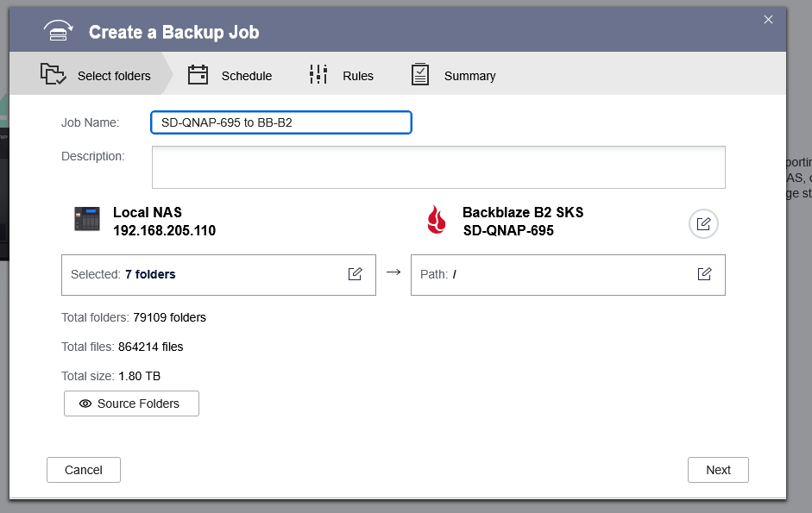Viewport: 812px width, 513px height.
Task: Click the Summary clipboard icon
Action: pos(420,75)
